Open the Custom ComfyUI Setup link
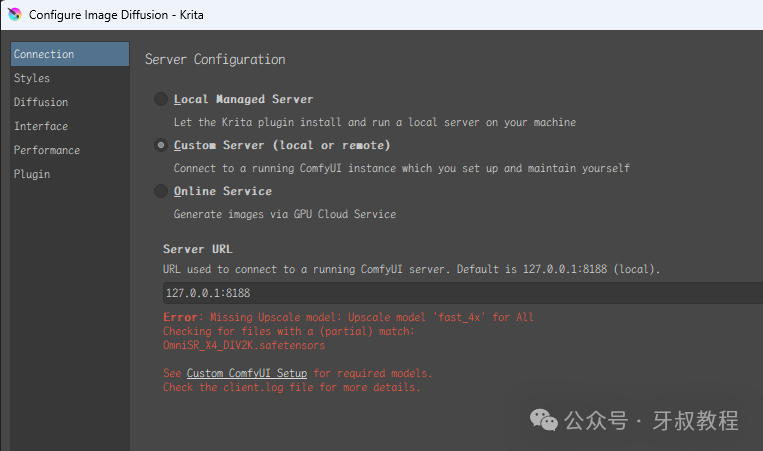The image size is (763, 451). pyautogui.click(x=247, y=373)
